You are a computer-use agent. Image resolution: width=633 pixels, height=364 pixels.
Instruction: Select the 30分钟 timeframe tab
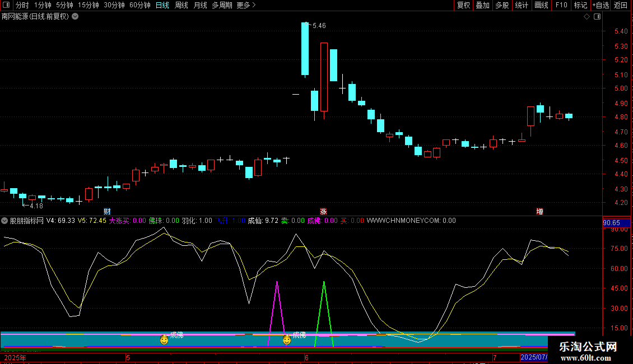click(x=114, y=5)
